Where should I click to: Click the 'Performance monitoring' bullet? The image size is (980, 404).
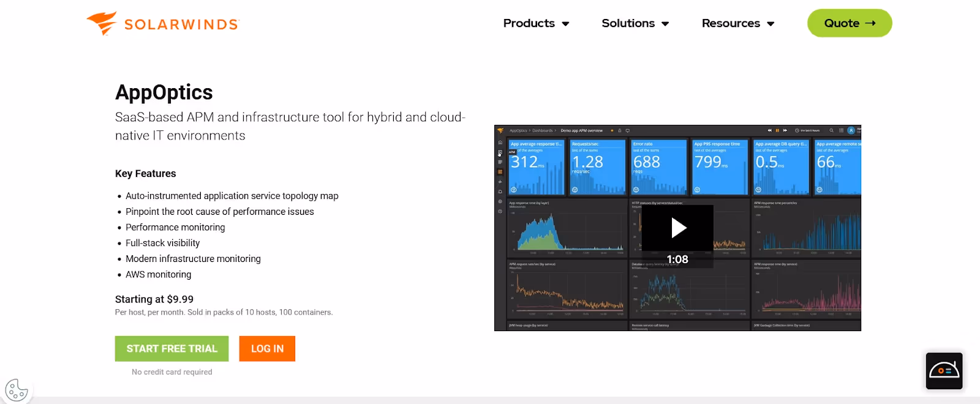175,227
